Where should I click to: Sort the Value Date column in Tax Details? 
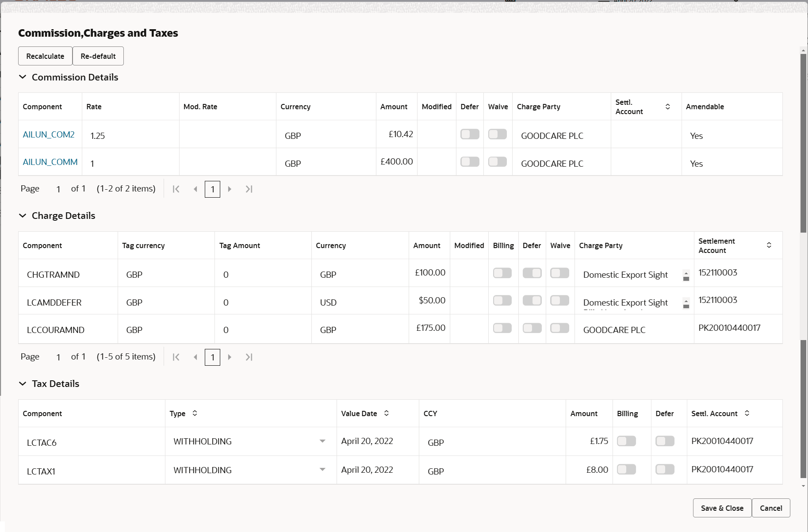point(387,413)
